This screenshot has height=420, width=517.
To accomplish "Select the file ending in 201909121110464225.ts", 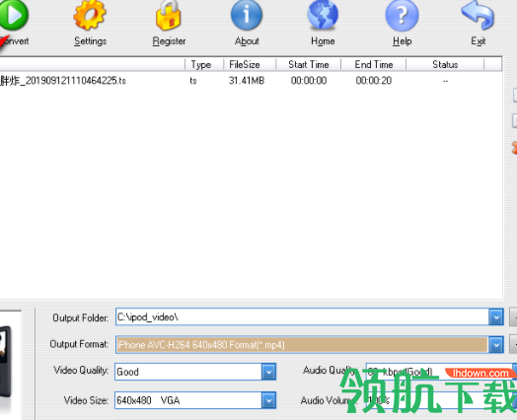I will coord(62,81).
